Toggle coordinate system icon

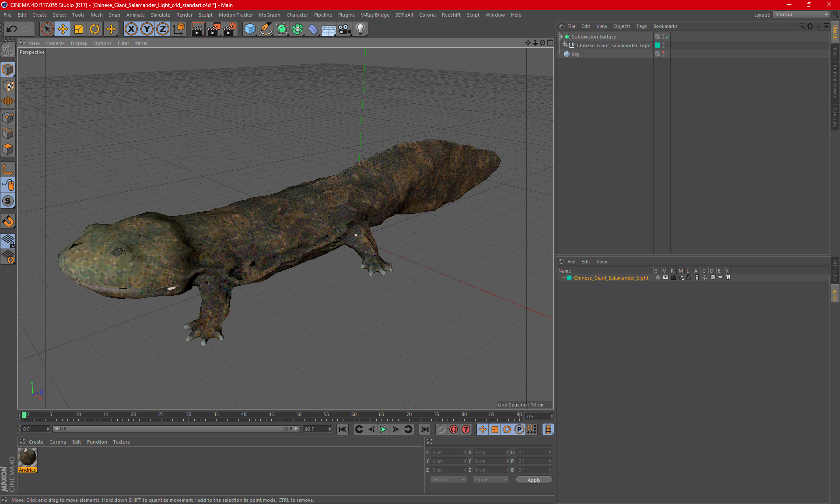click(x=179, y=29)
